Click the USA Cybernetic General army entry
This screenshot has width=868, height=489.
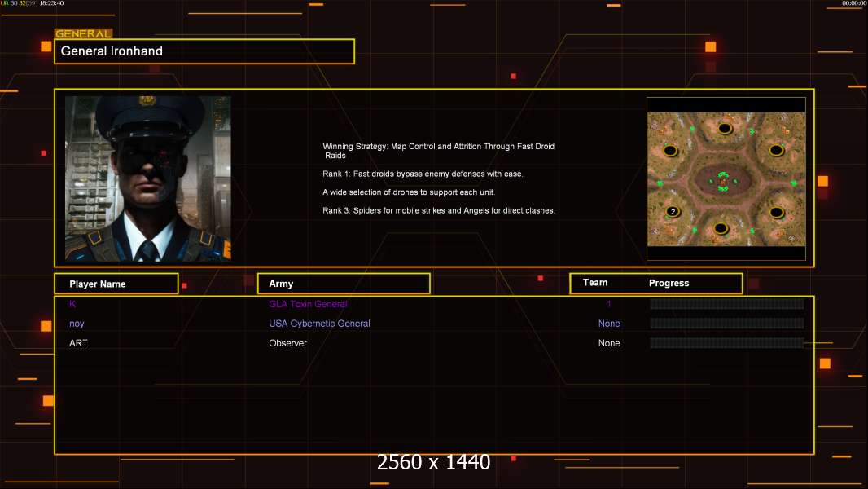point(319,324)
